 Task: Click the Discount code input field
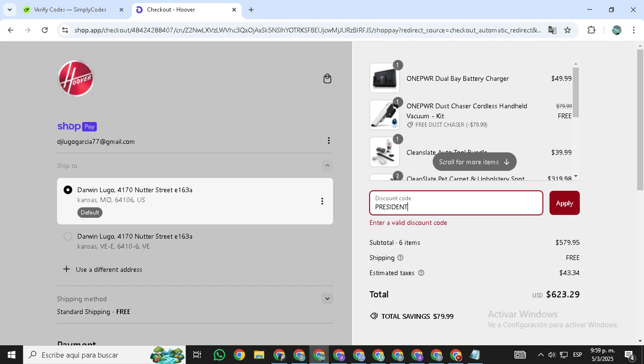pos(456,203)
